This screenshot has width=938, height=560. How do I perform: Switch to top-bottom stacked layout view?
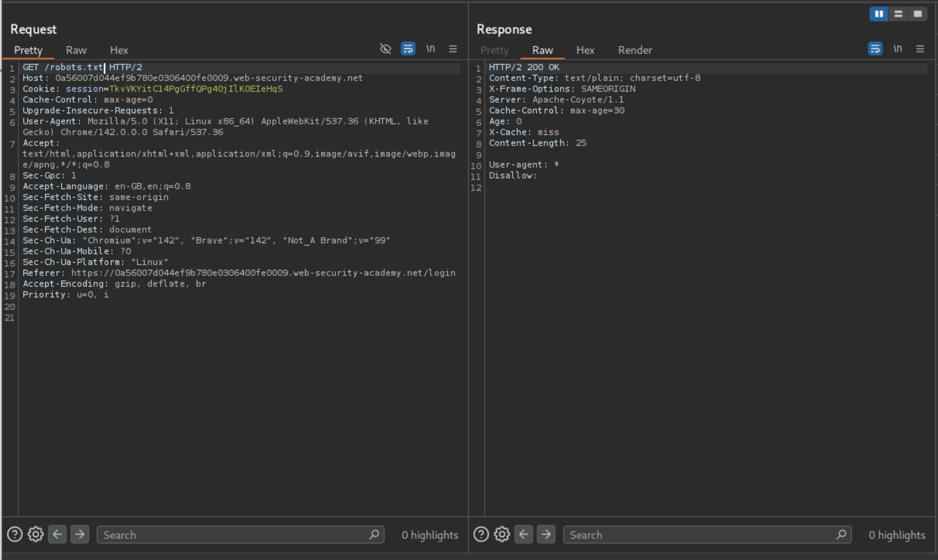898,14
